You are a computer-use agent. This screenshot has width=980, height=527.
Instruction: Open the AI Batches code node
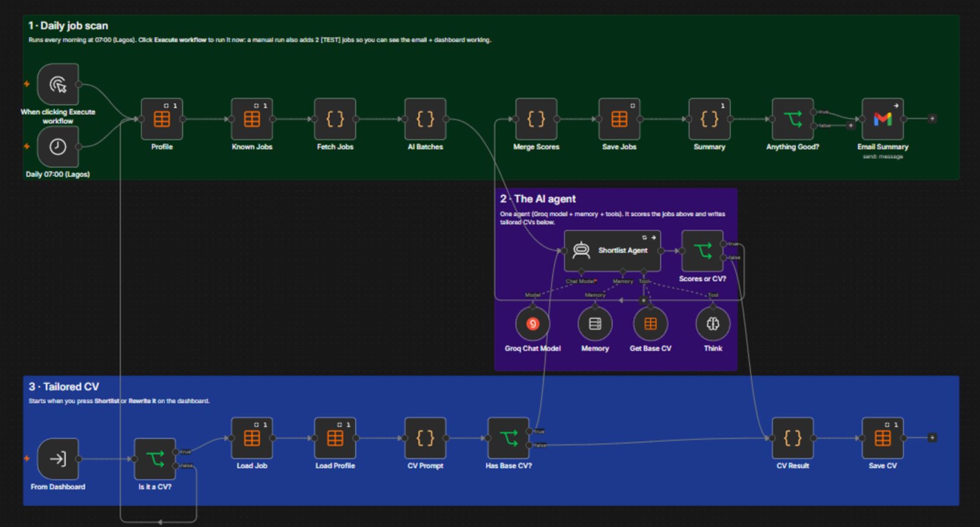(426, 119)
